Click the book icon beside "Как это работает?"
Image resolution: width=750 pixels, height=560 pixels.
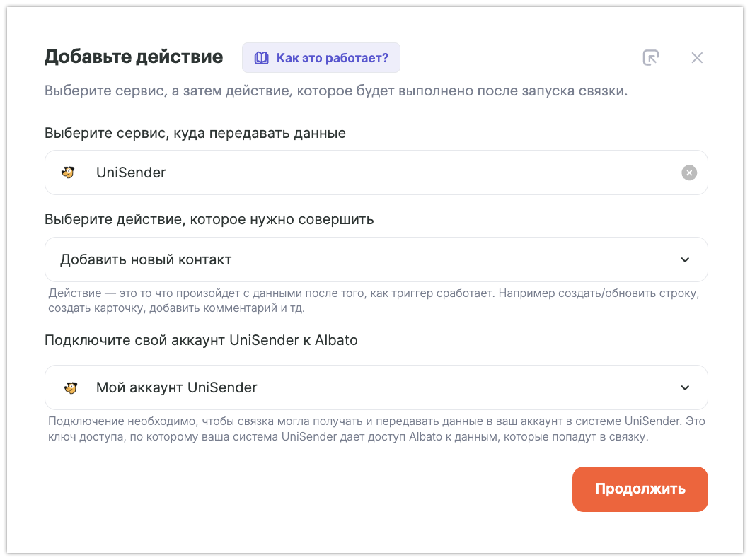262,58
